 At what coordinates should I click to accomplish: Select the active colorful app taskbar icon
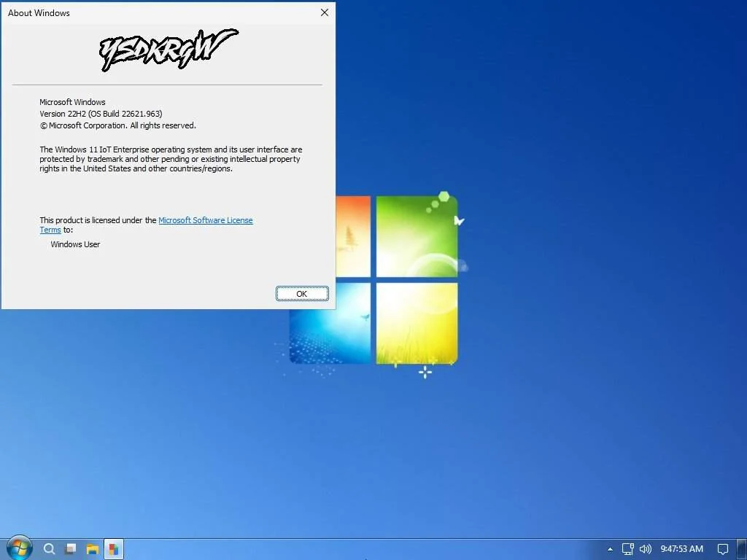pyautogui.click(x=113, y=549)
